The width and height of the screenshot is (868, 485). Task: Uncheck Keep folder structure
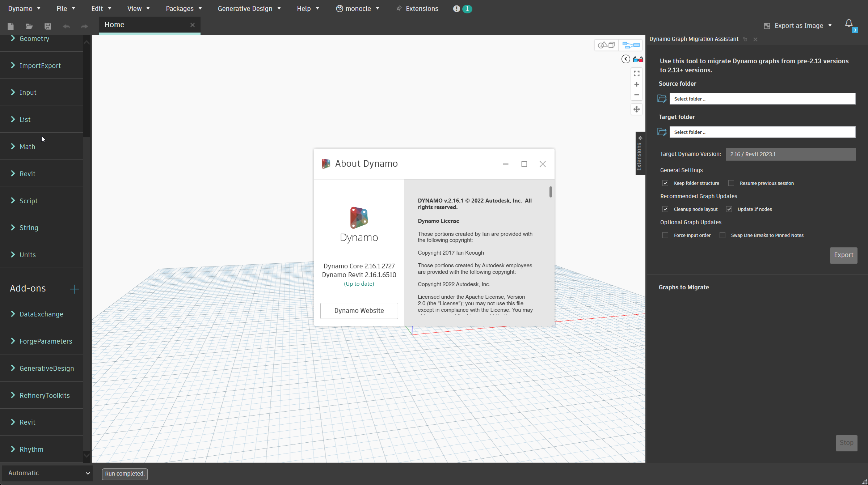[x=665, y=183]
